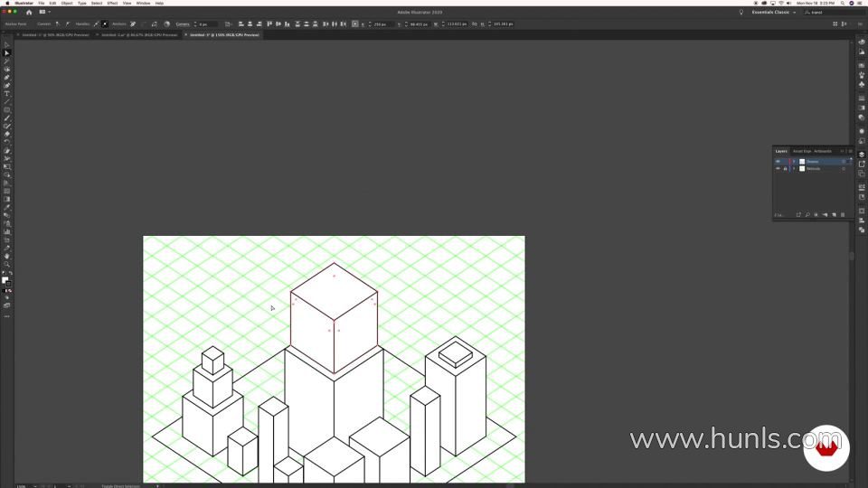This screenshot has width=868, height=488.
Task: Select the Rotate tool
Action: point(6,143)
